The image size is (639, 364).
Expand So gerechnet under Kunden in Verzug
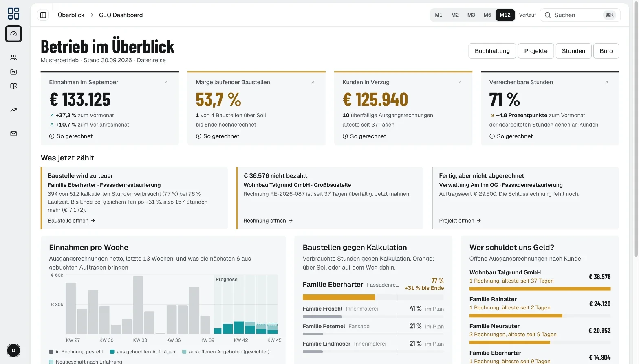click(x=364, y=136)
